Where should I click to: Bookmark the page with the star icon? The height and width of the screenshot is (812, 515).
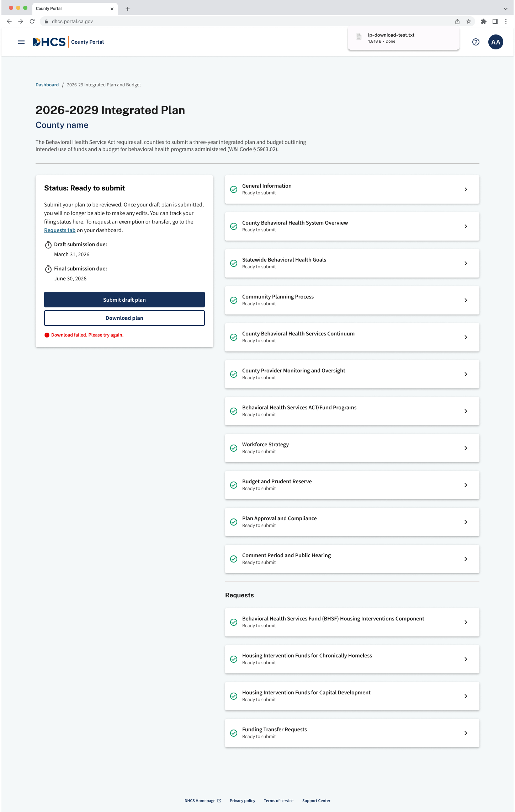(x=469, y=21)
